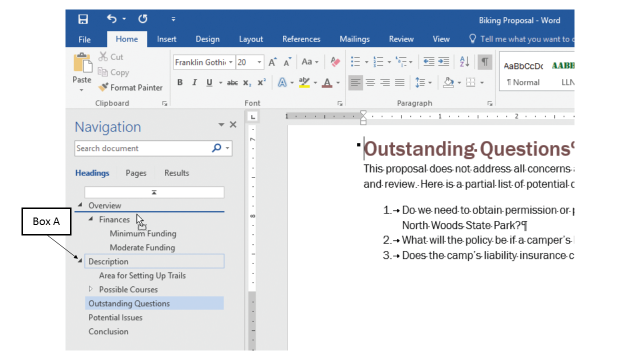Screen dimensions: 640x360
Task: Show the Results tab in Navigation
Action: tap(177, 173)
